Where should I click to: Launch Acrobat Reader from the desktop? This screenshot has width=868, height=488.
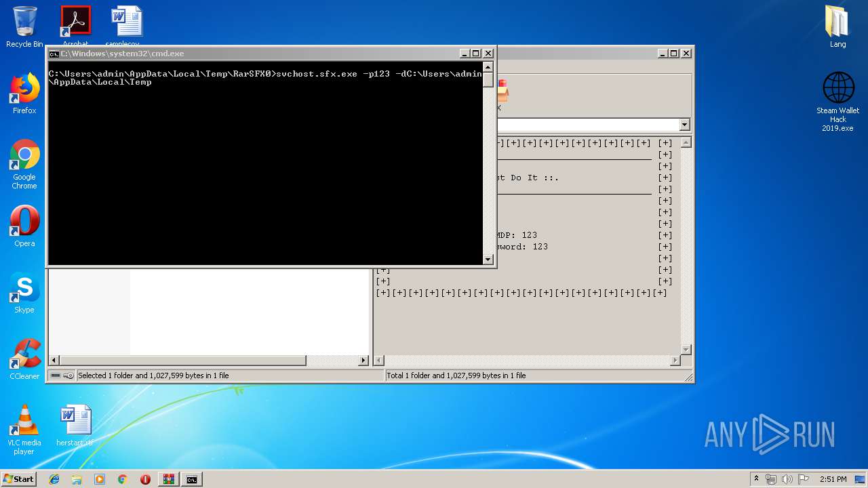click(x=75, y=25)
